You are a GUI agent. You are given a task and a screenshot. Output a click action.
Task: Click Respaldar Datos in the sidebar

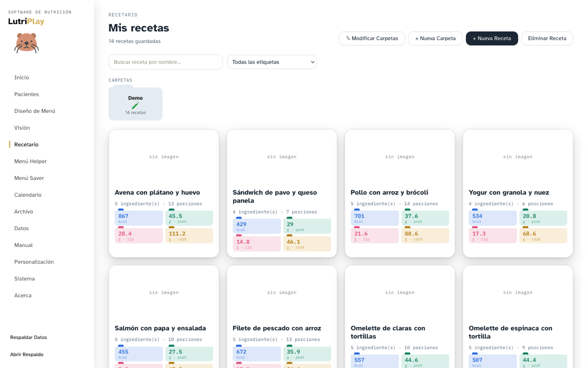(x=28, y=337)
